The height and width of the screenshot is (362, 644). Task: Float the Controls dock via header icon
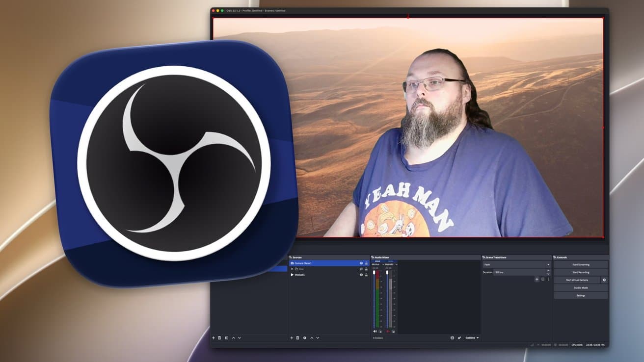point(555,258)
